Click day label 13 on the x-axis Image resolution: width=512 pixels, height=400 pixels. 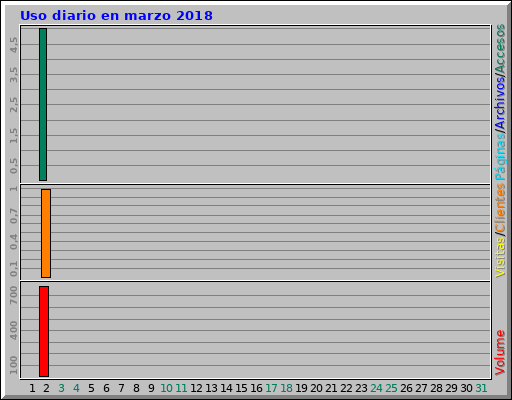click(x=211, y=388)
